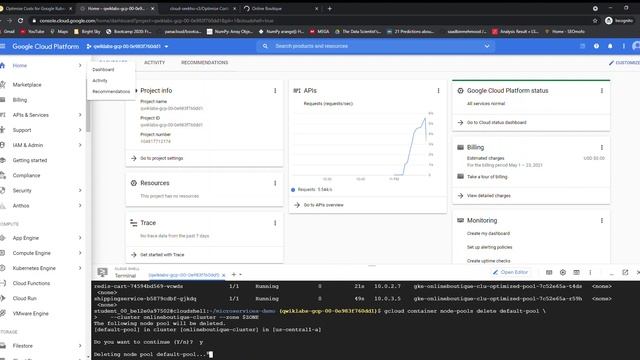640x360 pixels.
Task: Click Set up alerting policies link
Action: (489, 247)
